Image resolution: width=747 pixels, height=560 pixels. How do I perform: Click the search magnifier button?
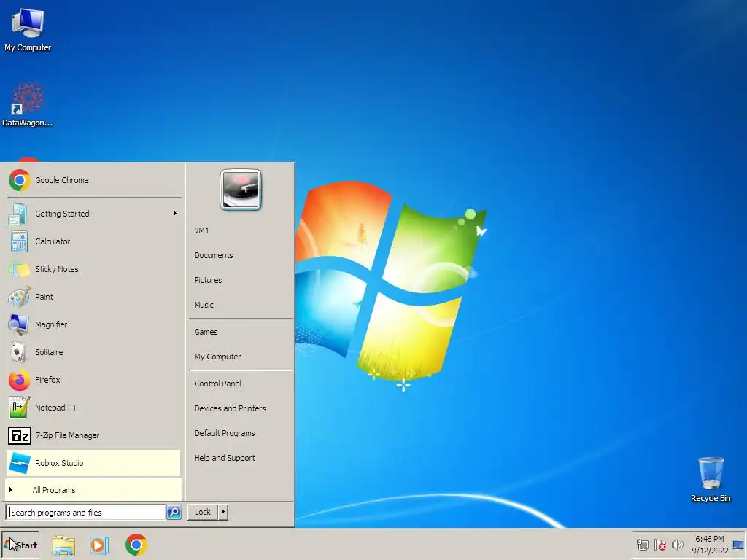click(174, 512)
